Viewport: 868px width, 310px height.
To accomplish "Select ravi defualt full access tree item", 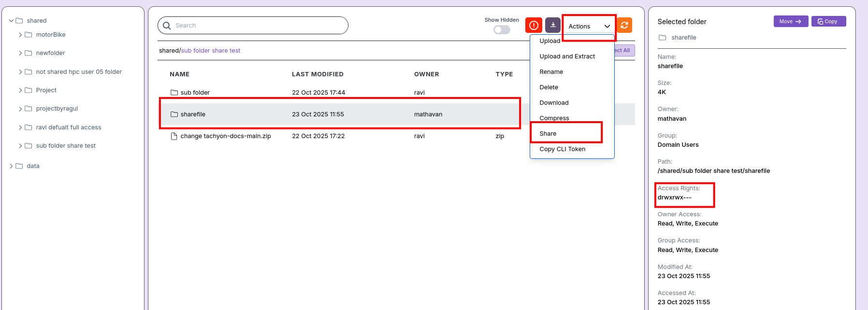I will (69, 127).
